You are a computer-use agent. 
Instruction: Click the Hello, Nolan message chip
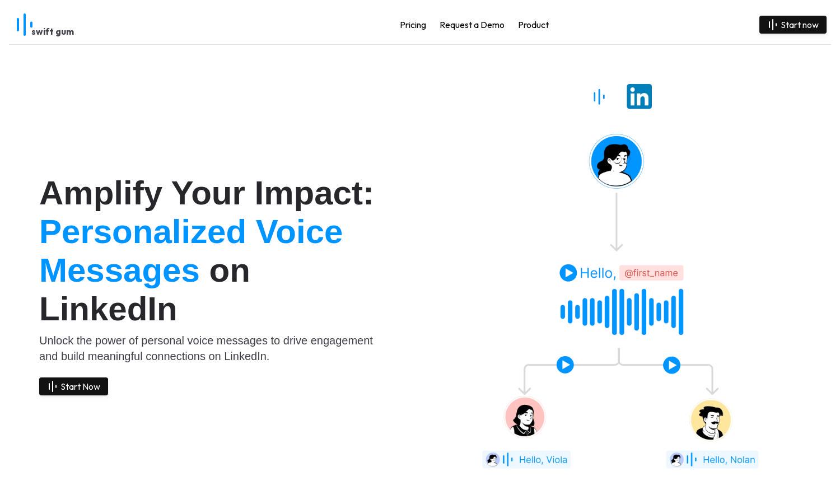pyautogui.click(x=712, y=460)
